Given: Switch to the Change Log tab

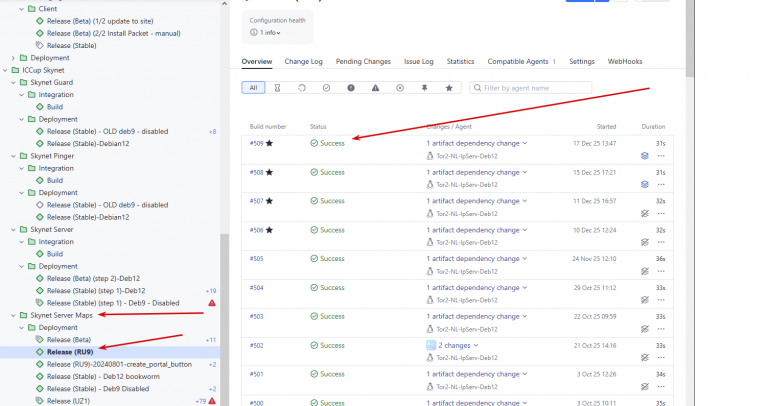Looking at the screenshot, I should [304, 62].
